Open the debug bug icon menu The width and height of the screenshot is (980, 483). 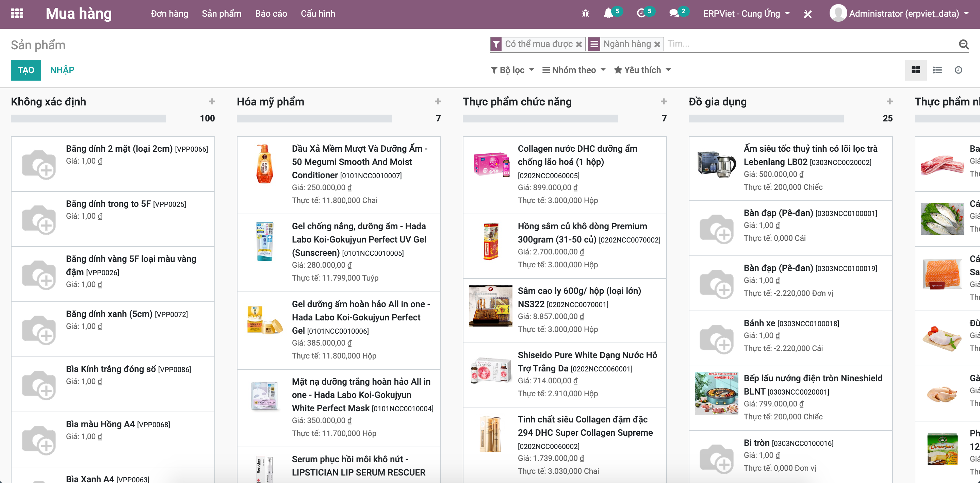(x=585, y=14)
